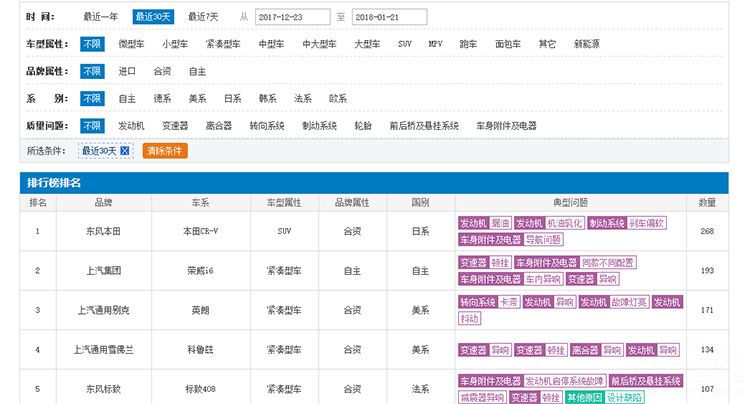Select the green 设计缺陷 tag
Screen dimensions: 750x404
click(x=626, y=397)
